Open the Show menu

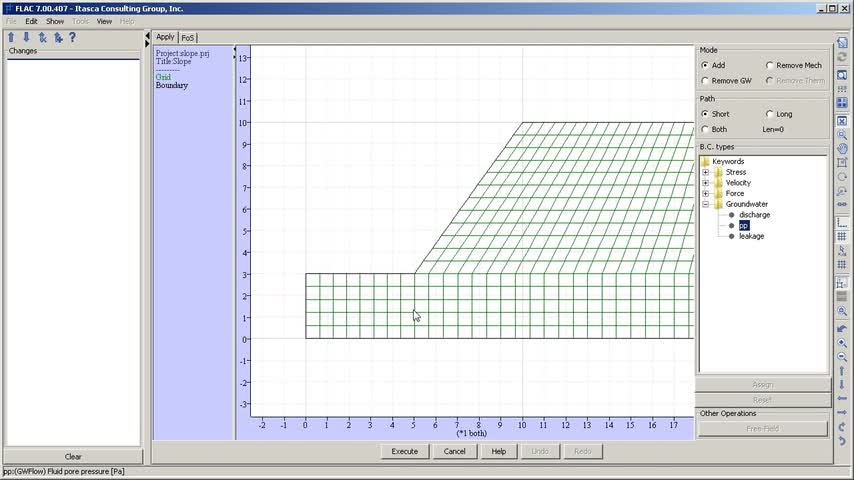coord(54,21)
